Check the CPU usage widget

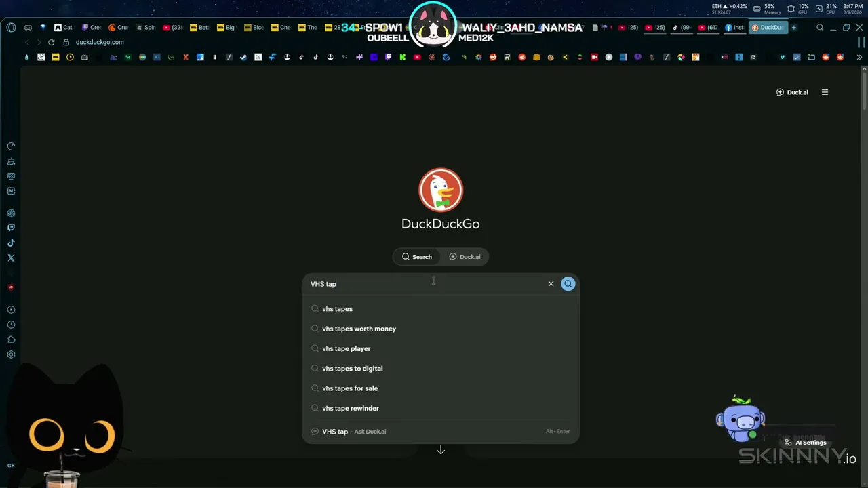click(x=827, y=9)
